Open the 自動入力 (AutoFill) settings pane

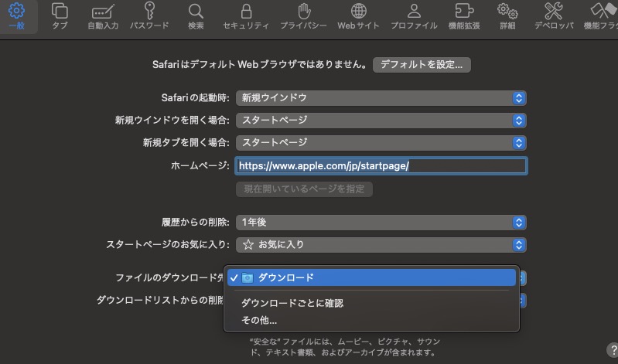103,15
